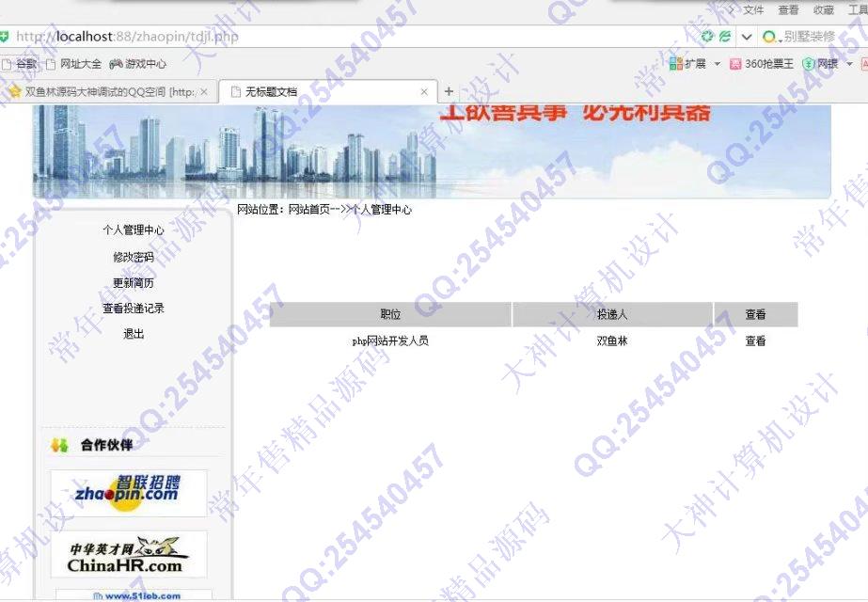Screen dimensions: 868x602
Task: Go to 修改密码 in the sidebar
Action: pos(134,257)
